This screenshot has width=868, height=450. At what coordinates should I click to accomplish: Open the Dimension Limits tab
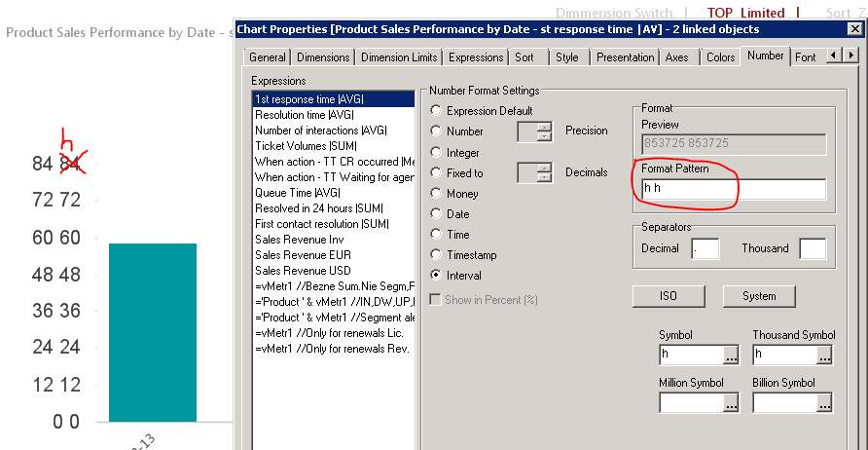pos(399,58)
